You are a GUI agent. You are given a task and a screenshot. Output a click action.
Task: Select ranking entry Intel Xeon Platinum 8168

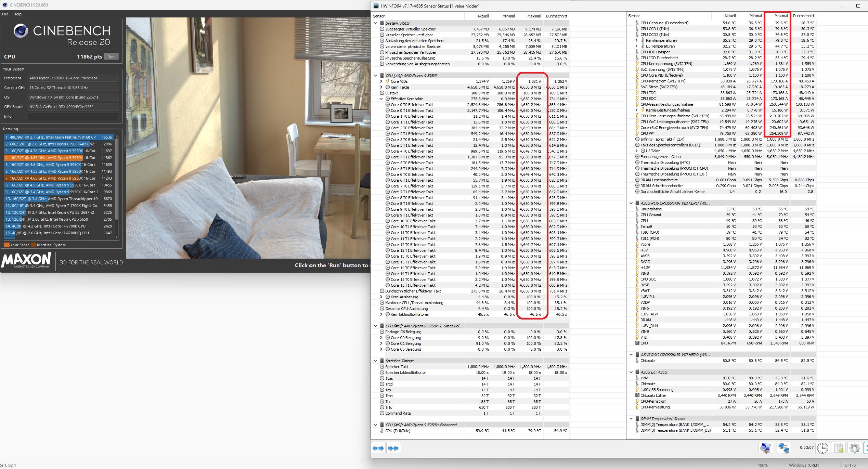59,137
